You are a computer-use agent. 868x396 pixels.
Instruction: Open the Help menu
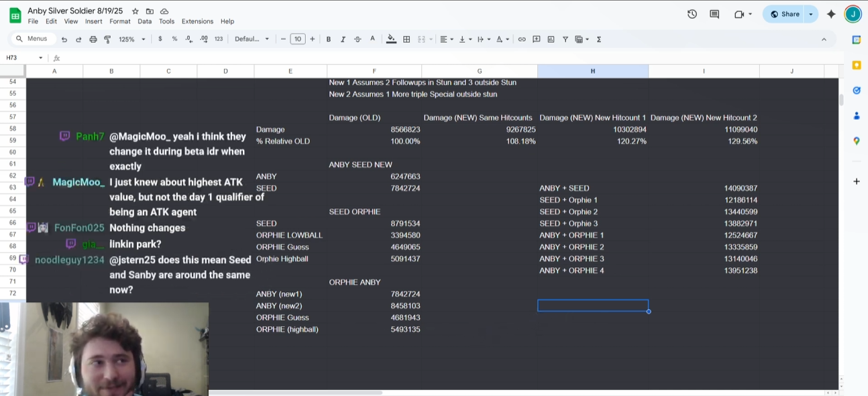(227, 21)
